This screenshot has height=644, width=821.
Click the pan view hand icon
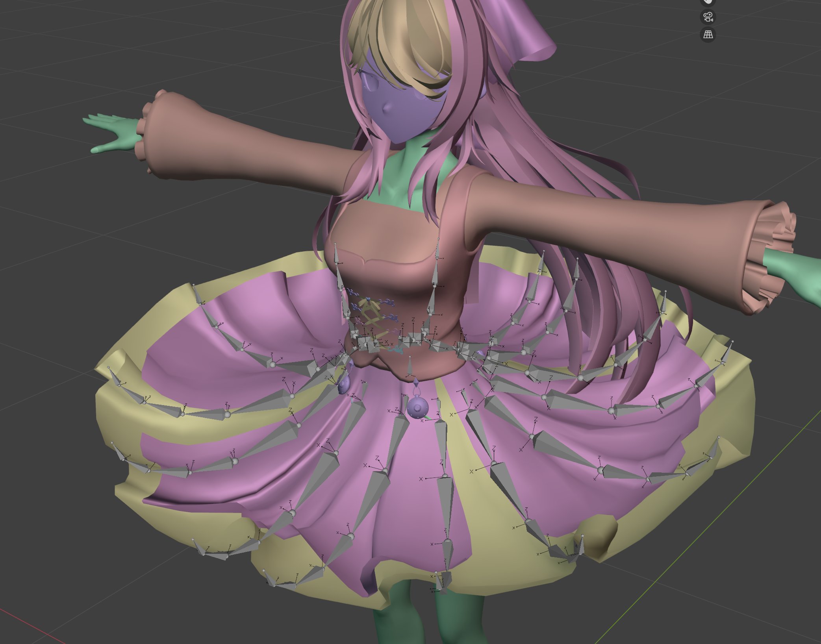click(x=708, y=2)
